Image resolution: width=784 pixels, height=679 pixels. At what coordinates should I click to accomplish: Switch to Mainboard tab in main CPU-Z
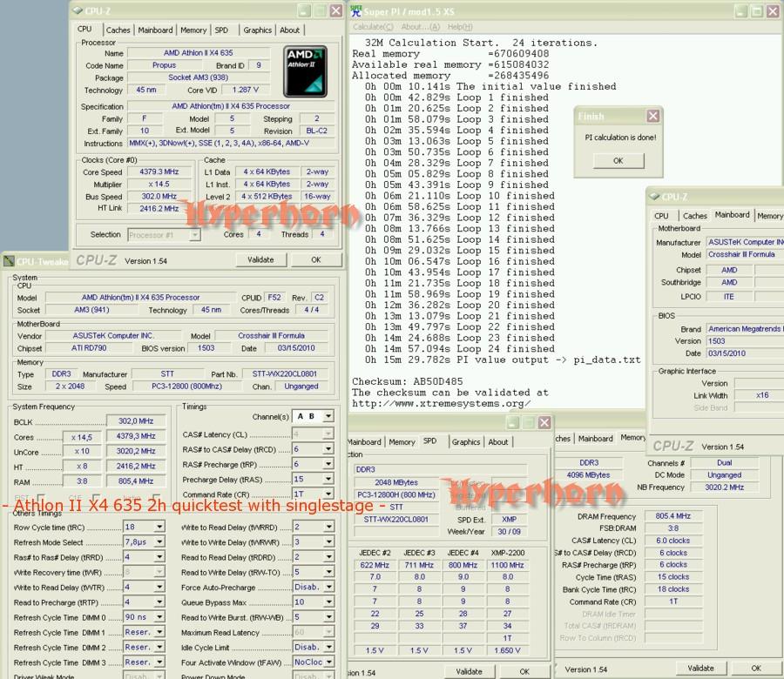tap(155, 30)
